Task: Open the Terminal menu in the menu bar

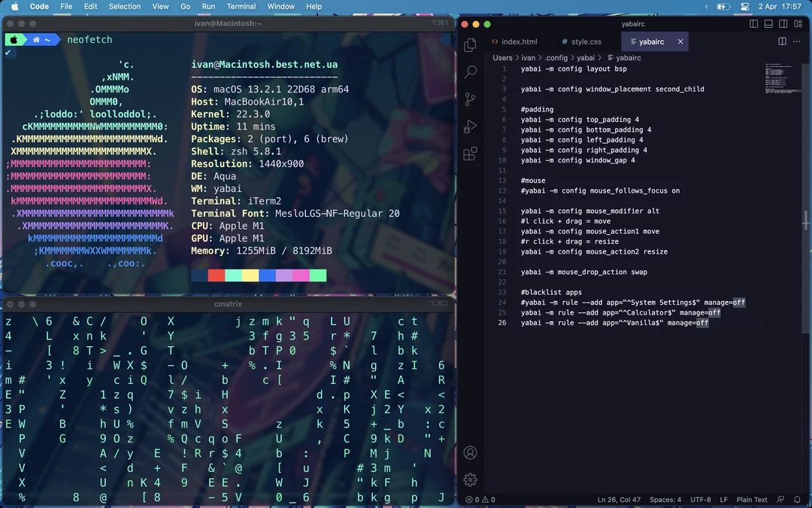Action: point(241,6)
